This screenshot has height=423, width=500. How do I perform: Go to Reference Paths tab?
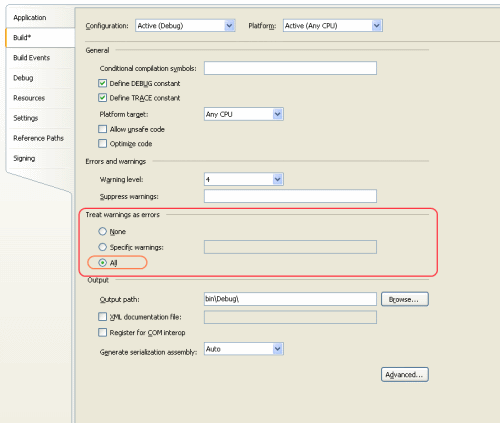(38, 138)
